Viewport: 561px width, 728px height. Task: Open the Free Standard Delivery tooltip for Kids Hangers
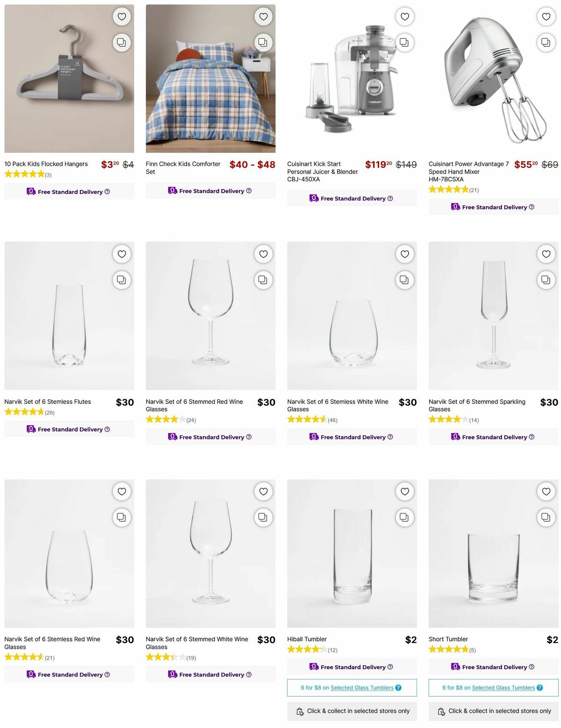(x=107, y=191)
